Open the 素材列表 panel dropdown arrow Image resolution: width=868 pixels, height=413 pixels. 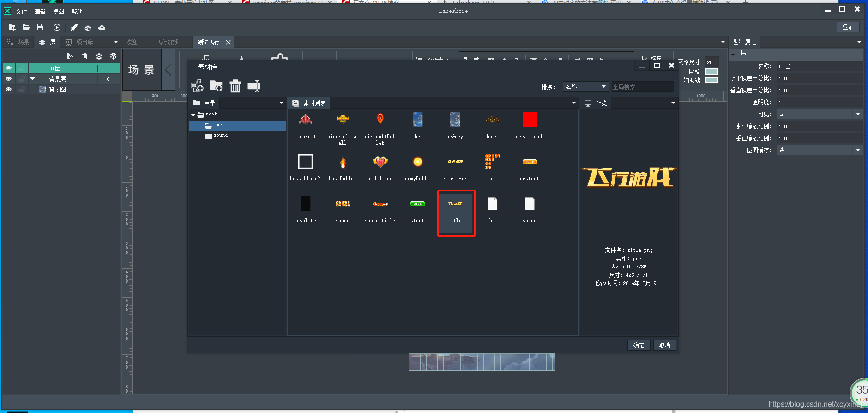click(x=573, y=103)
